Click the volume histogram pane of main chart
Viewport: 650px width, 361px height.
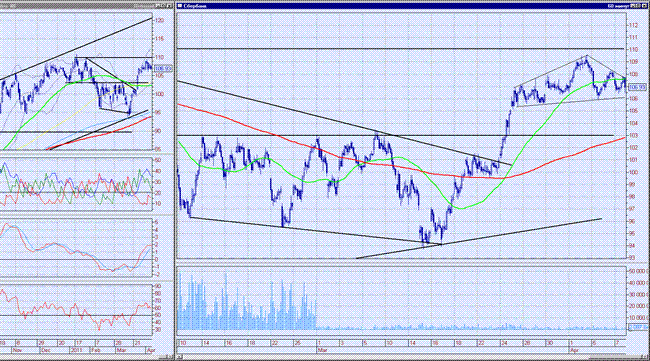(401, 299)
